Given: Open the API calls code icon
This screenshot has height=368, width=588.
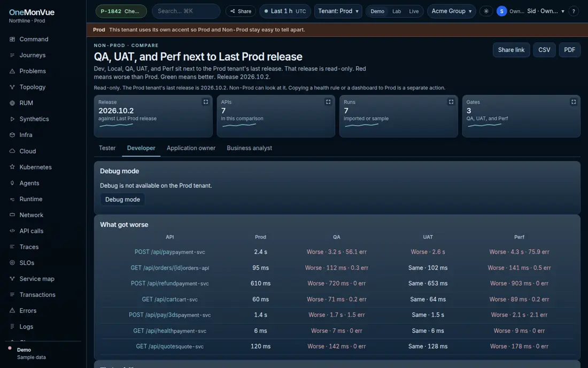Looking at the screenshot, I should pos(12,231).
